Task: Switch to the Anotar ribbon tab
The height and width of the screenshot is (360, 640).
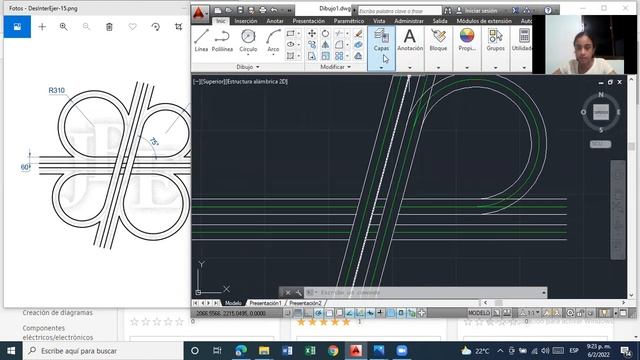Action: 275,21
